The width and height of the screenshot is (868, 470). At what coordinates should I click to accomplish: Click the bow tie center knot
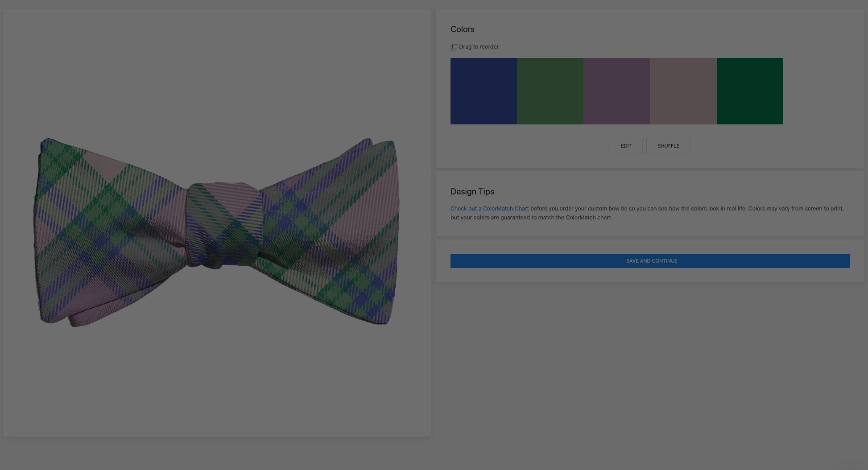(223, 225)
